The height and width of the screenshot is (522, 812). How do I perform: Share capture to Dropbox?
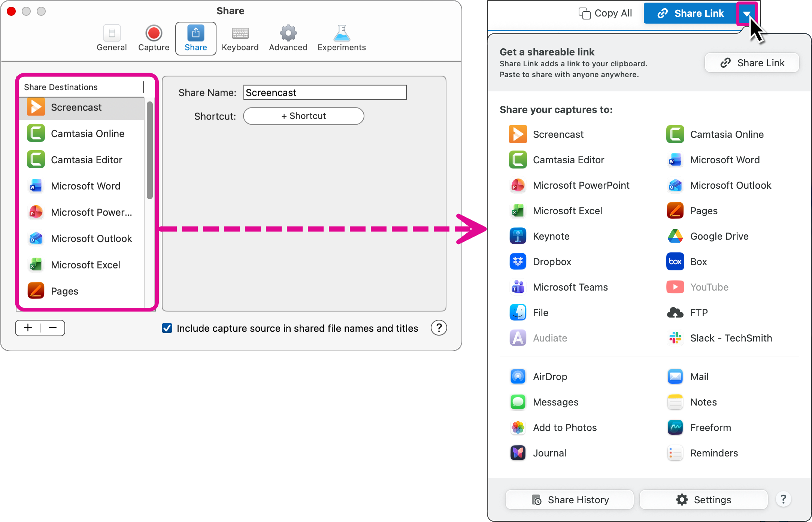pos(540,262)
